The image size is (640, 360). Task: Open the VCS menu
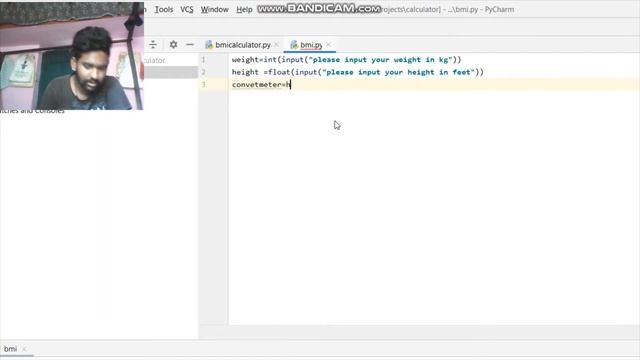(x=187, y=9)
